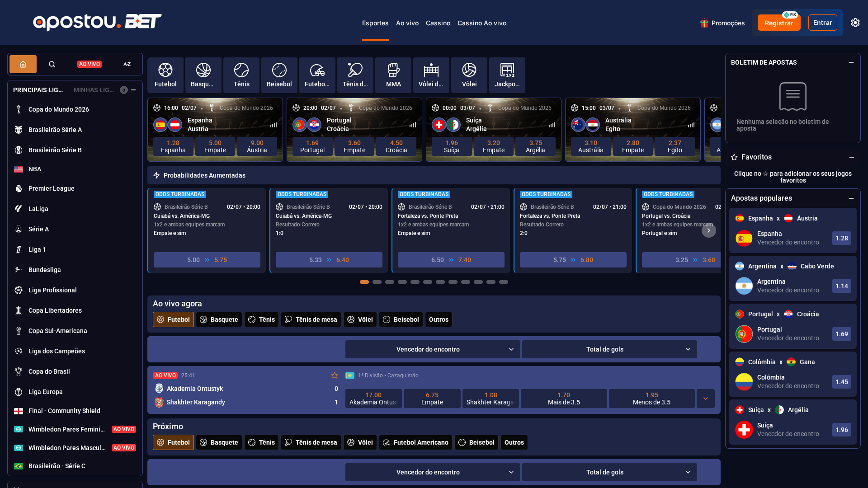The height and width of the screenshot is (488, 868).
Task: Click the Favoritos star icon
Action: (x=734, y=157)
